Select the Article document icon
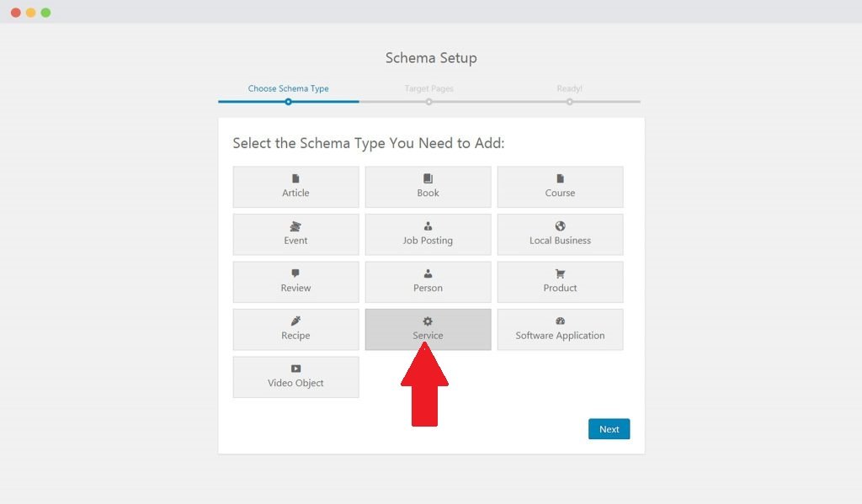 [x=295, y=178]
